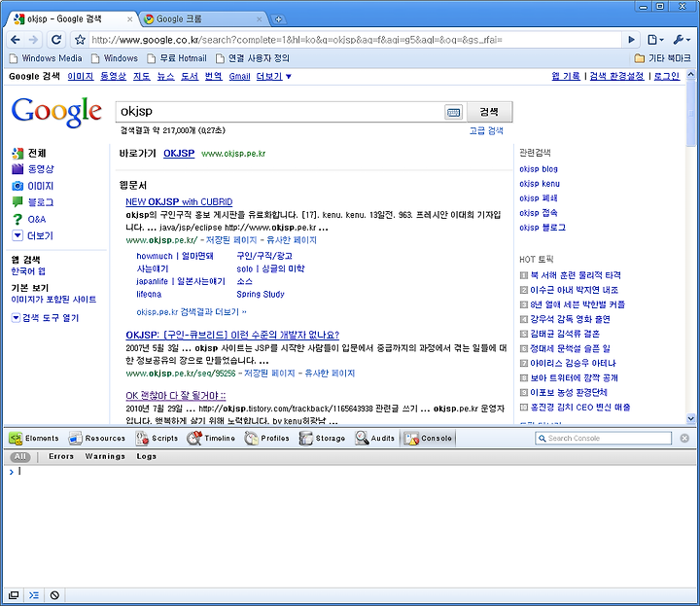Screen dimensions: 700x606
Task: Go forward with the browser forward arrow
Action: pos(33,40)
